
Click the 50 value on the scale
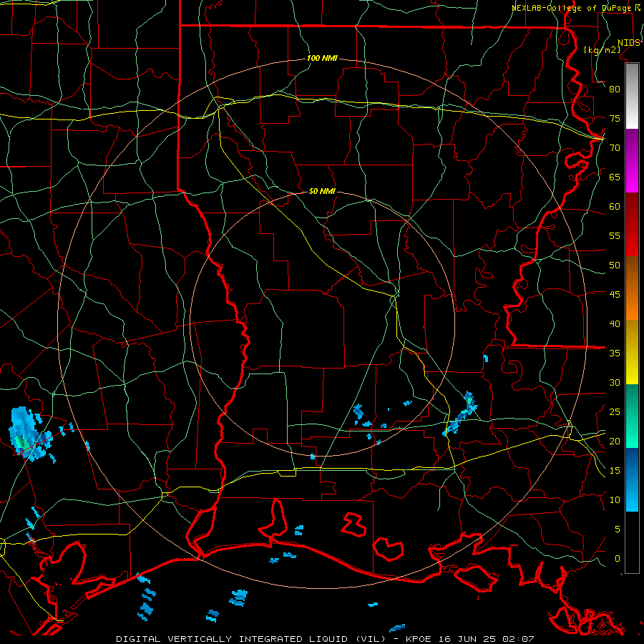[x=615, y=265]
